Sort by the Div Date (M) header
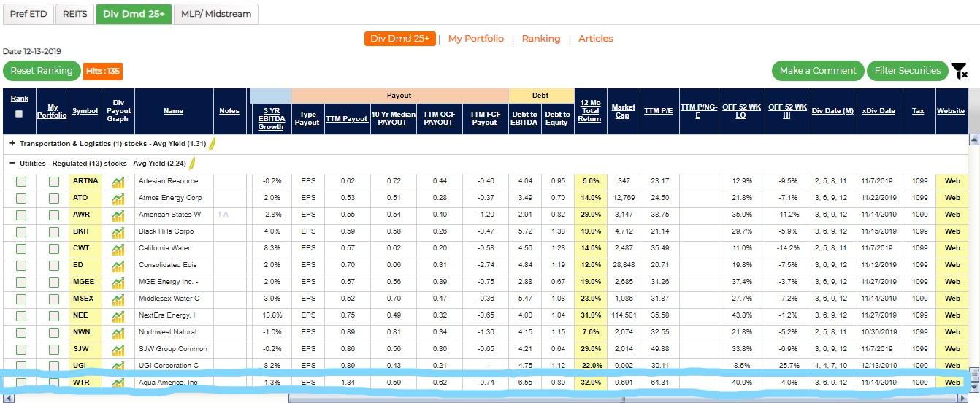Viewport: 980px width, 403px height. 832,111
